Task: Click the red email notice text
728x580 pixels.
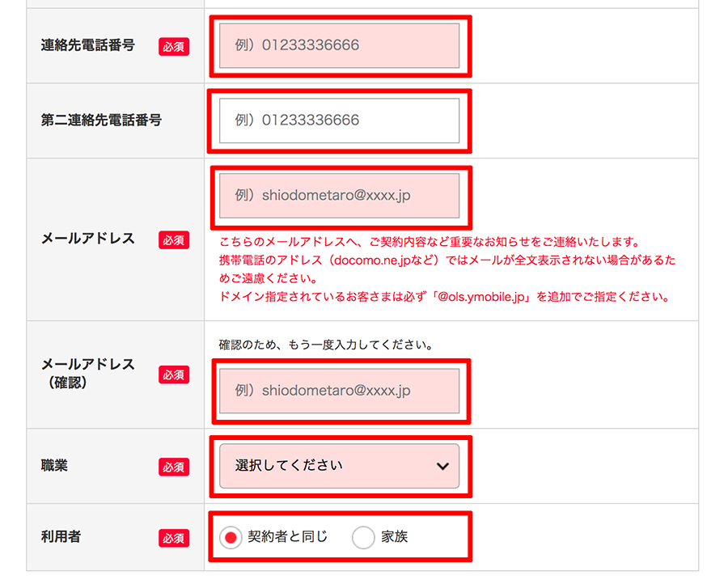Action: point(445,269)
